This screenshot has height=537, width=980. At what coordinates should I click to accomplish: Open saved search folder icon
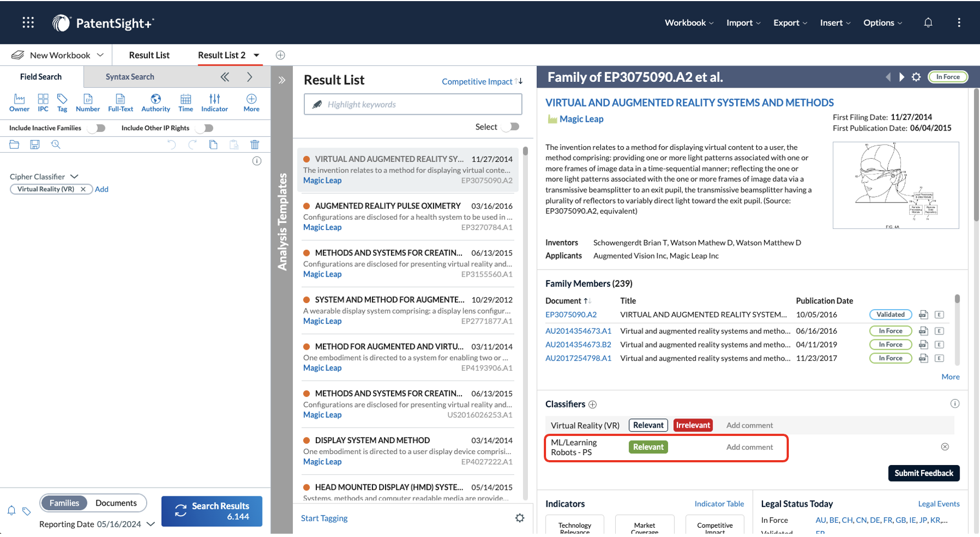click(14, 144)
